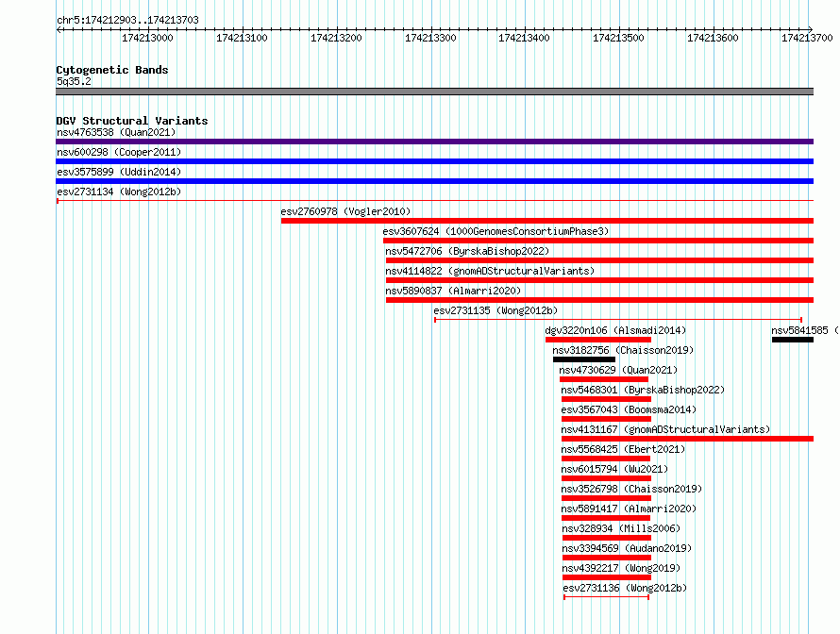Open esv3575899 (Uddin2014) variant label
Viewport: 840px width, 634px height.
coord(119,172)
